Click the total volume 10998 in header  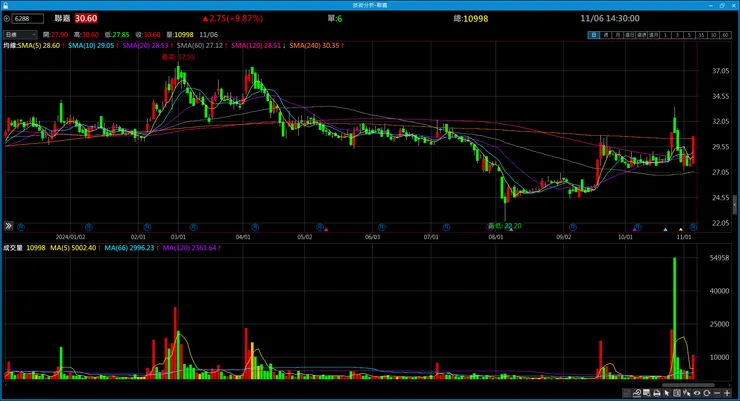(475, 19)
